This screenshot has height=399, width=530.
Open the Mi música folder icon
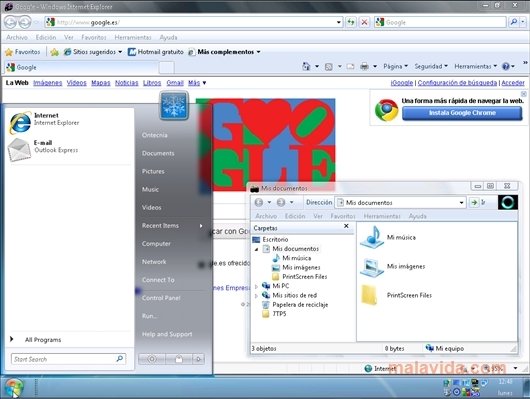371,237
